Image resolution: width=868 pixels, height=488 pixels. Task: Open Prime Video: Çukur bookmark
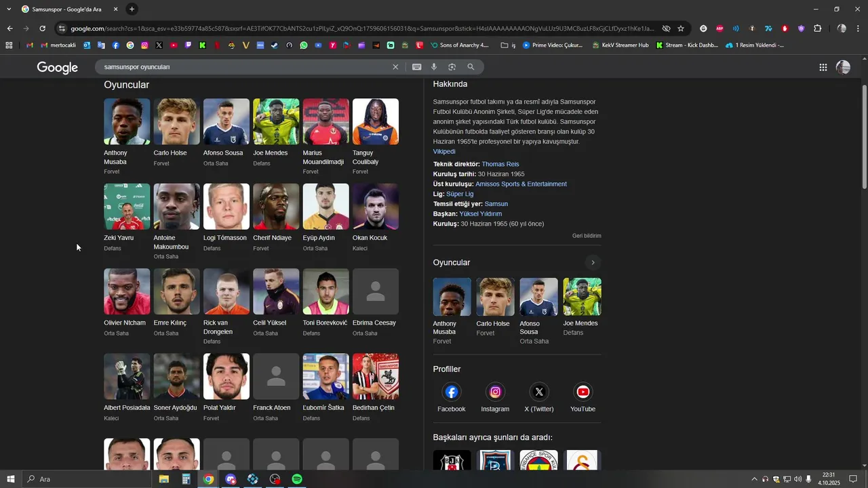pyautogui.click(x=553, y=45)
